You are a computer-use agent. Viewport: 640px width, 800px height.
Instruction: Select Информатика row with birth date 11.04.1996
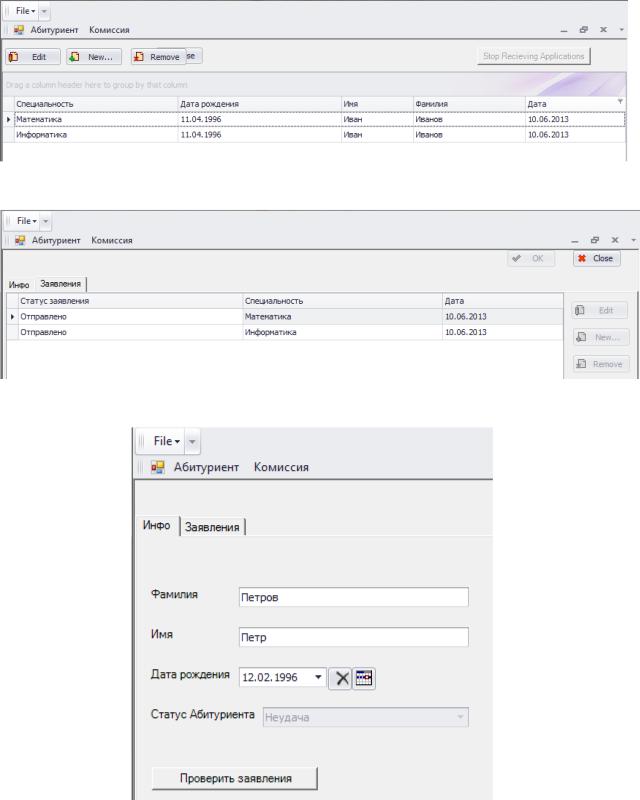(319, 135)
